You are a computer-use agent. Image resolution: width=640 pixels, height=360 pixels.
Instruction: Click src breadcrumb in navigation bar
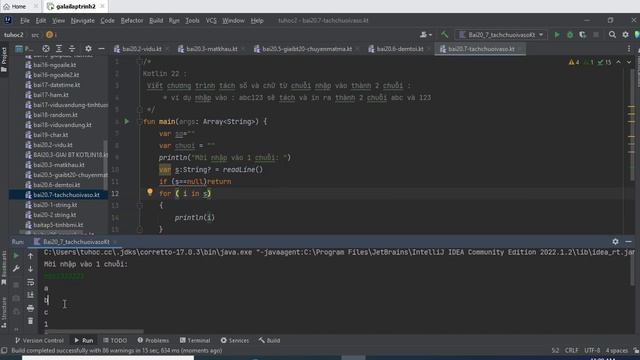[36, 35]
